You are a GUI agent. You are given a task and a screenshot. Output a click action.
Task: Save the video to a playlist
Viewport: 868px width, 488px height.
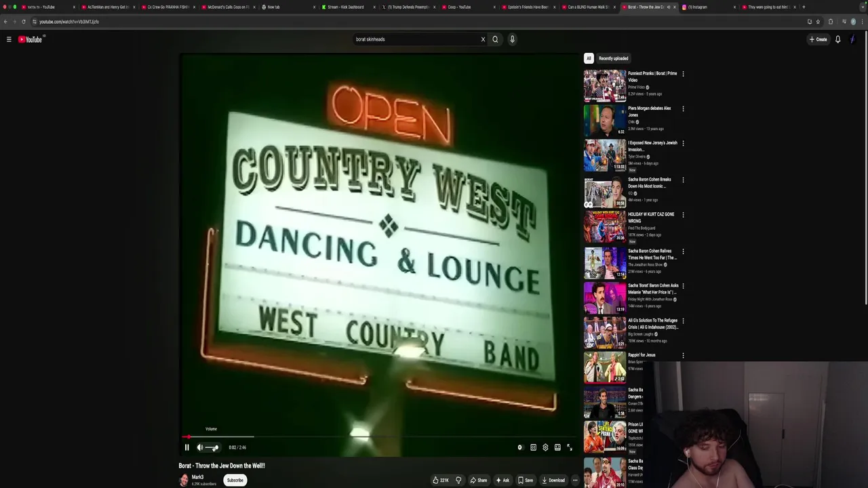coord(526,480)
